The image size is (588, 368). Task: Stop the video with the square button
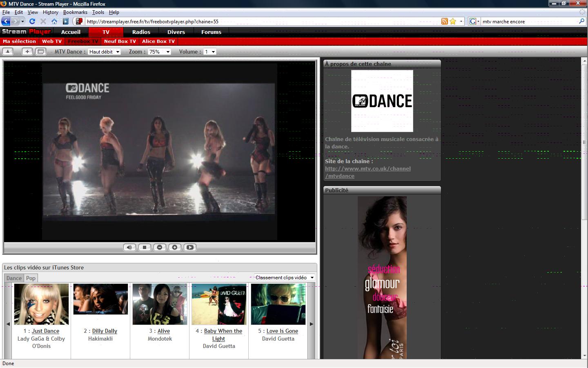(x=145, y=247)
